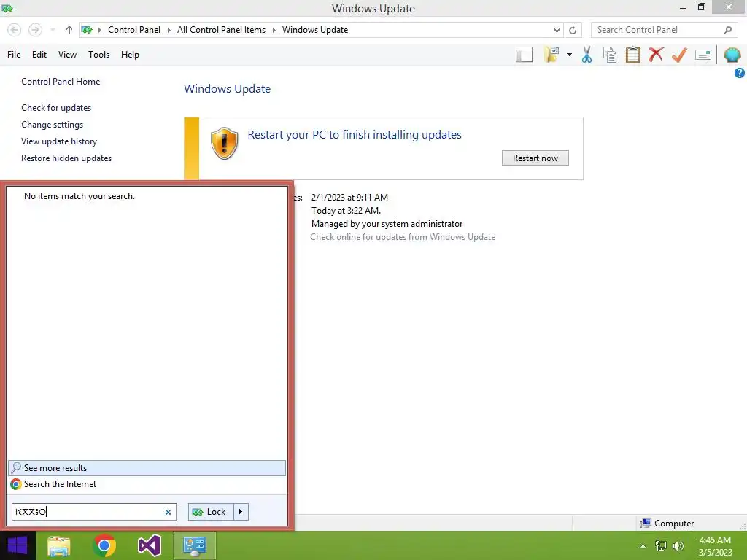Open Control Panel Home link
The width and height of the screenshot is (747, 560).
click(x=61, y=82)
